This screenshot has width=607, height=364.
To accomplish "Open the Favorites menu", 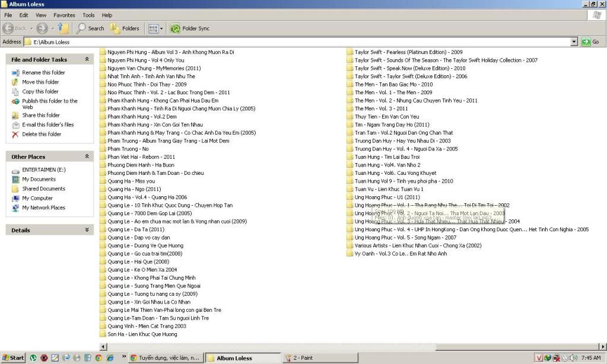I will tap(64, 15).
